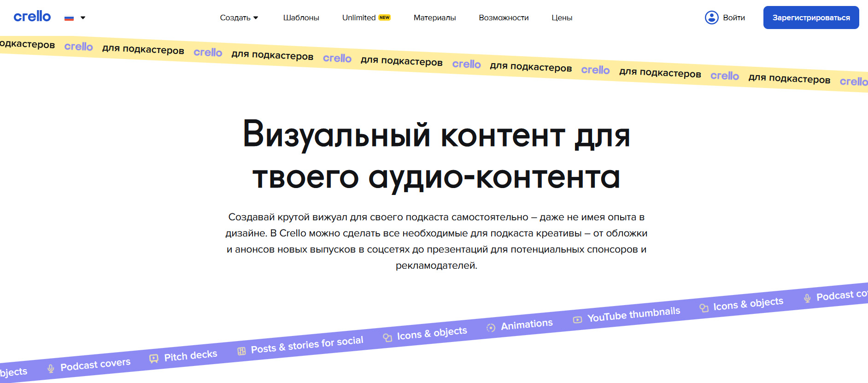Click the user profile icon
The height and width of the screenshot is (383, 868).
pos(712,18)
